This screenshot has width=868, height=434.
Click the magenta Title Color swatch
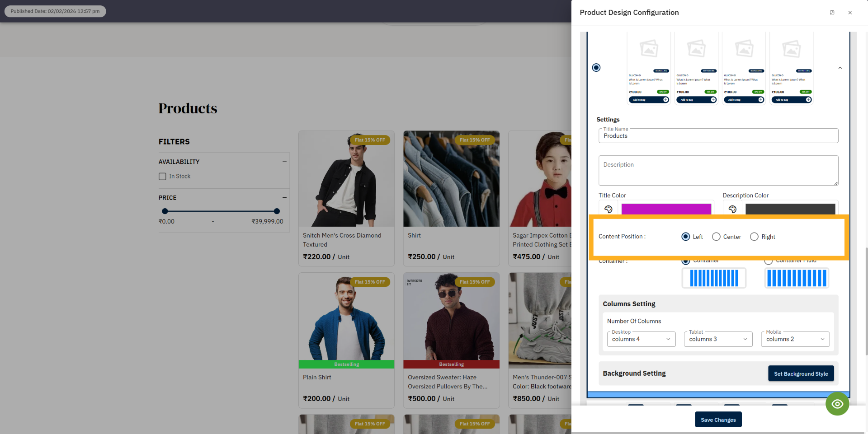(x=666, y=209)
